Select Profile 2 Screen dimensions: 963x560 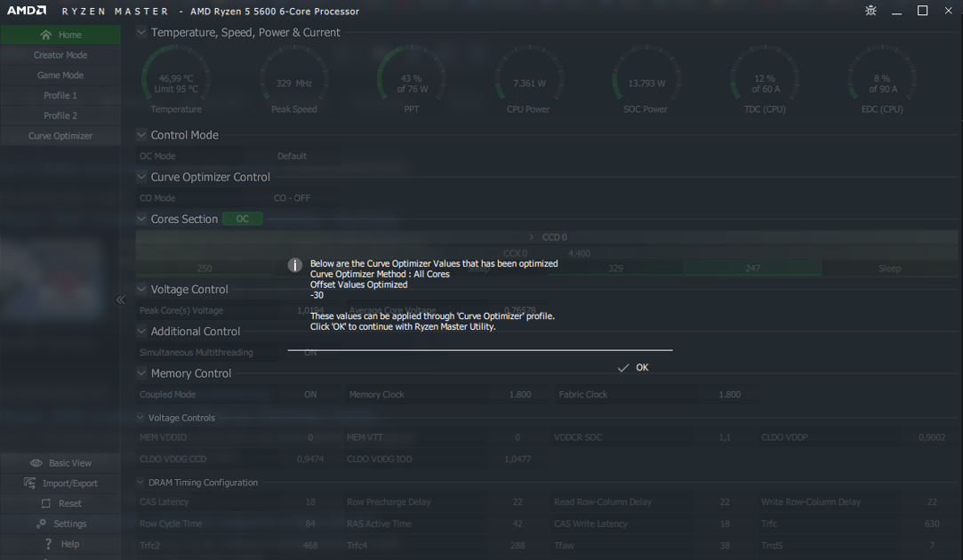click(x=60, y=116)
